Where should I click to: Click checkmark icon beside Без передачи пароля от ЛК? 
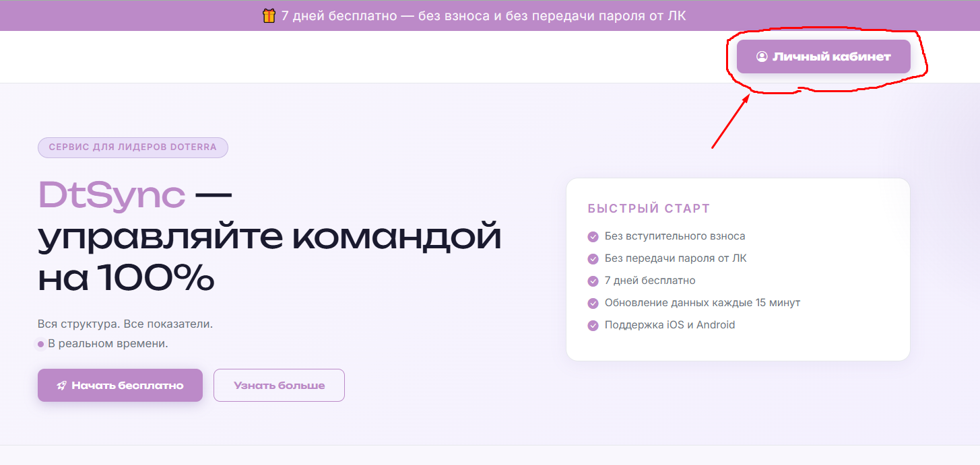[593, 259]
